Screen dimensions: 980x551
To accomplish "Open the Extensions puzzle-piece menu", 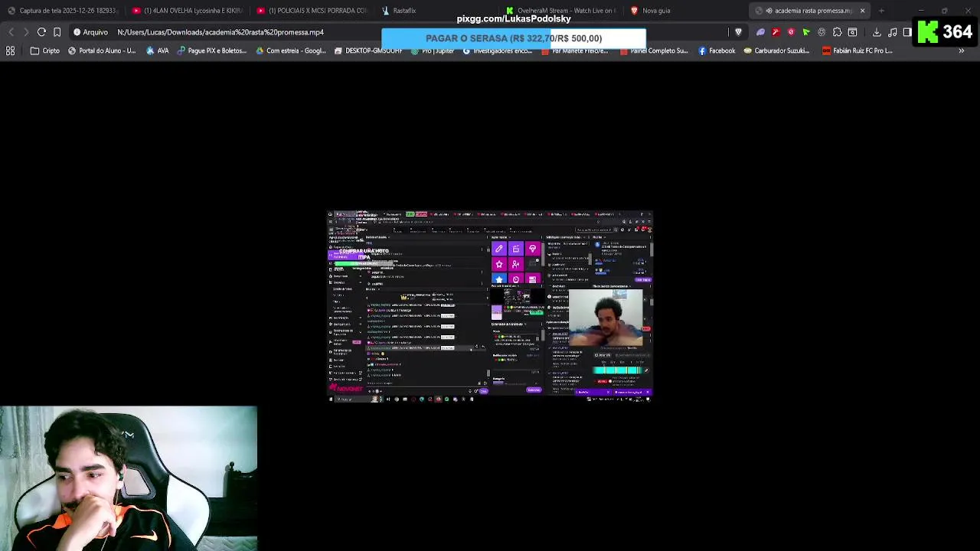I will tap(837, 32).
